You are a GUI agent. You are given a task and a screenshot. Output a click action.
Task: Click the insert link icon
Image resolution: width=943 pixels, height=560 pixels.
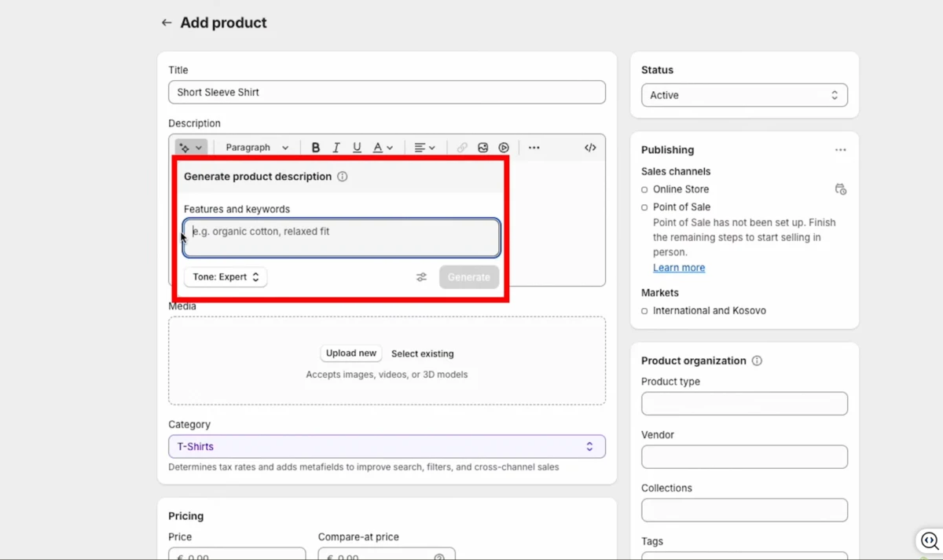tap(462, 148)
